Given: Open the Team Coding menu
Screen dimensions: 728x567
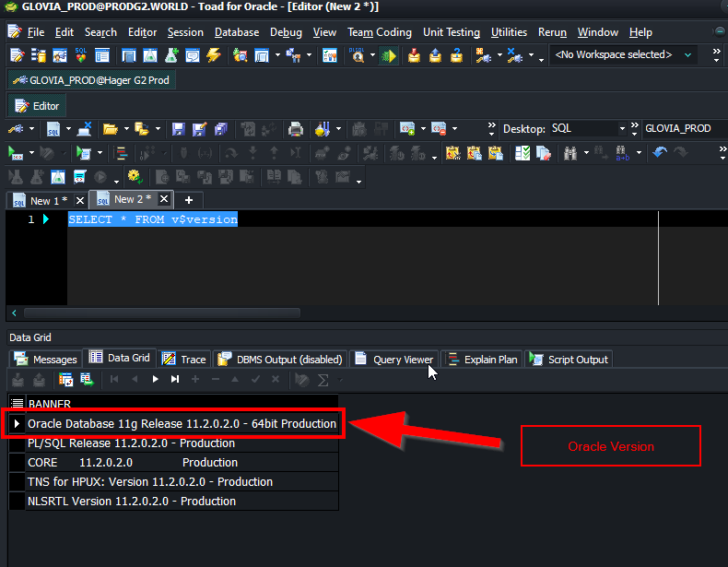Looking at the screenshot, I should [380, 32].
